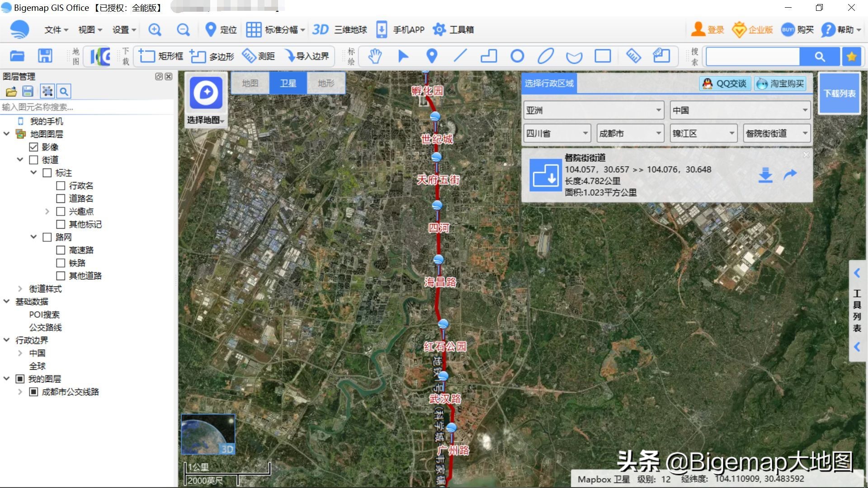Select the 测距 distance measurement tool
Screen dimensions: 868x488
pos(259,56)
